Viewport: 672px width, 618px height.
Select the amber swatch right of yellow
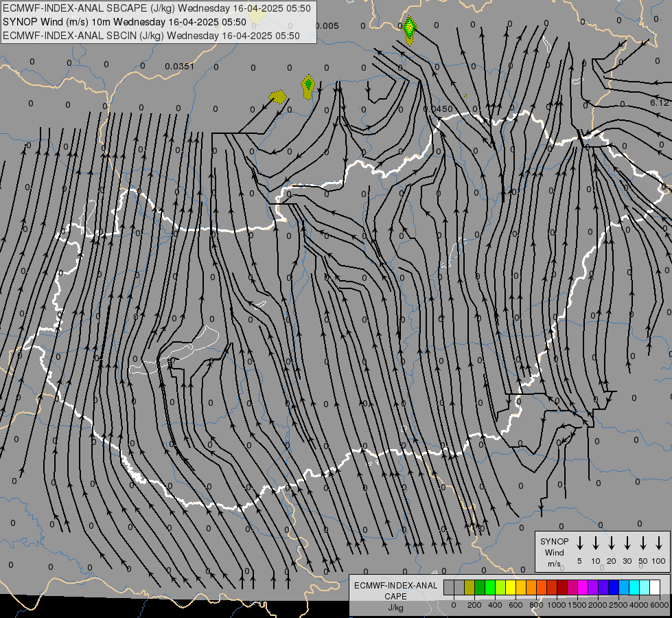pyautogui.click(x=521, y=587)
